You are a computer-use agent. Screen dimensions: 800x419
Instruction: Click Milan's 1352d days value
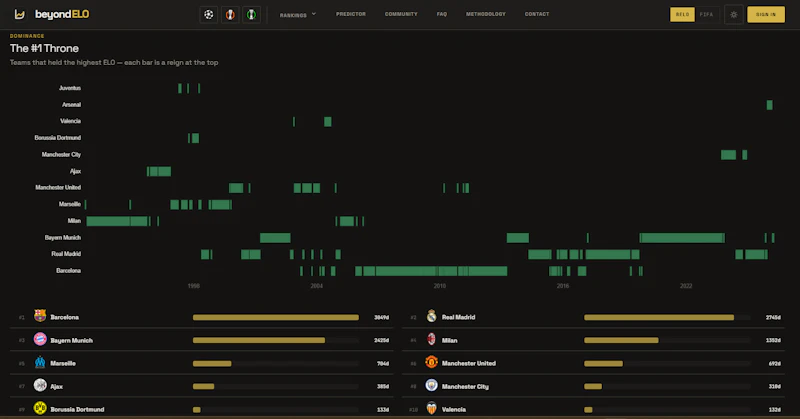tap(773, 340)
